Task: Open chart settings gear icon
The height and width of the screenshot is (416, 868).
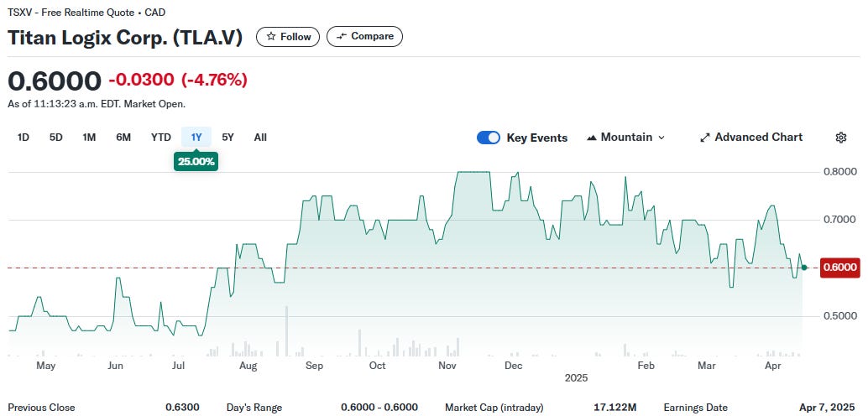Action: coord(841,138)
